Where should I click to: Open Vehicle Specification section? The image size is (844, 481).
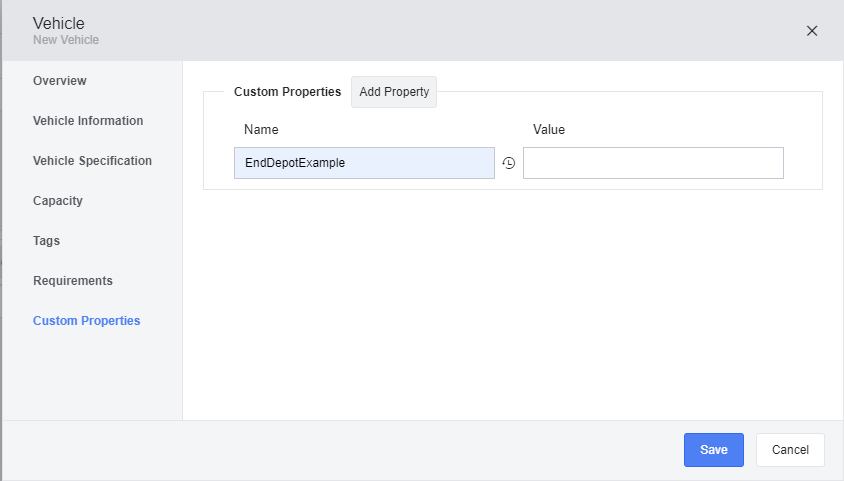tap(92, 161)
